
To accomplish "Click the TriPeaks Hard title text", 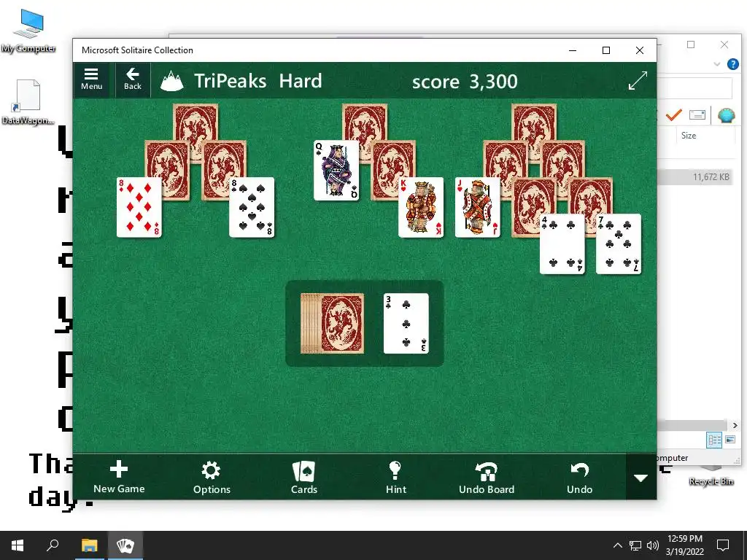I will tap(258, 80).
